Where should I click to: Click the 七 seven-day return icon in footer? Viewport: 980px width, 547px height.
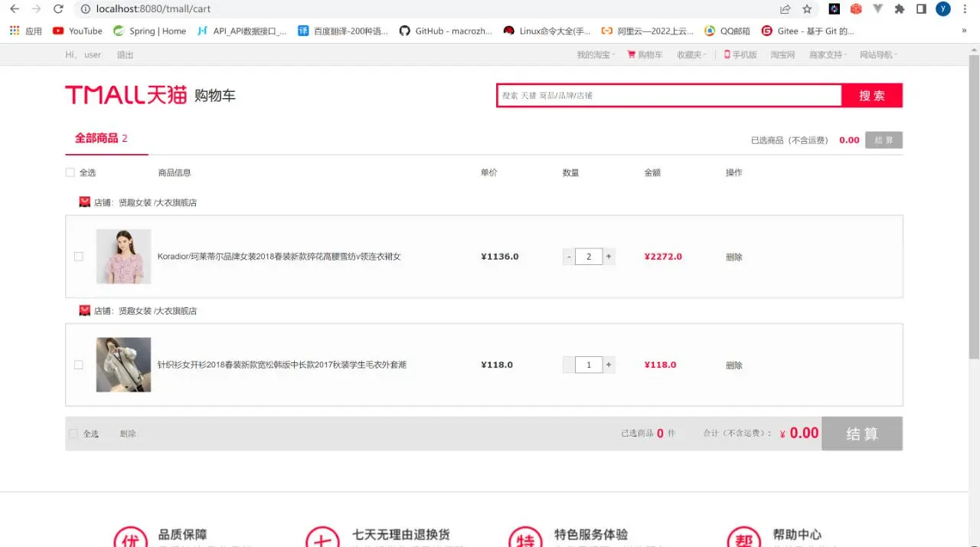[x=322, y=537]
